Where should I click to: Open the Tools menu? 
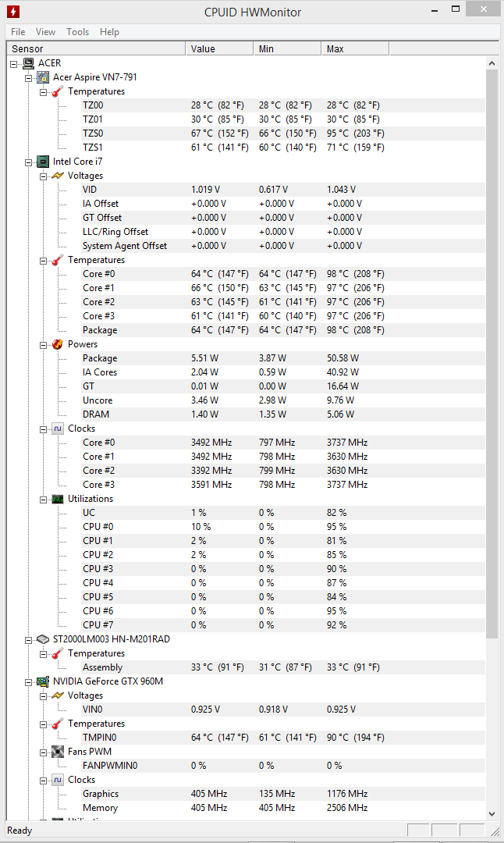[x=77, y=32]
